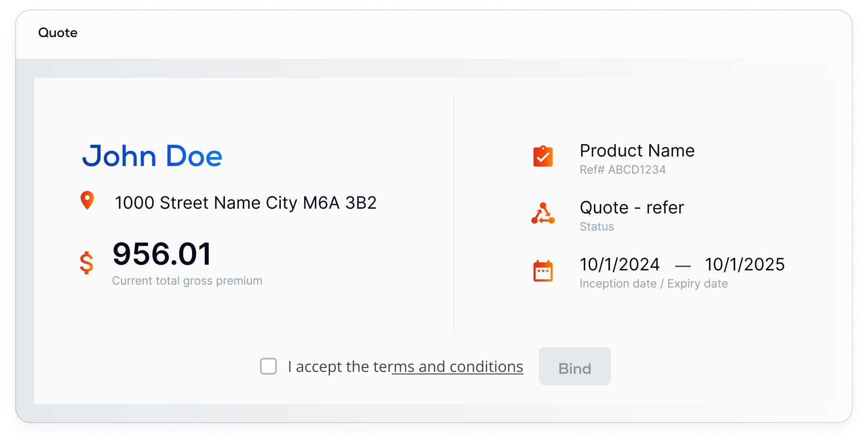Image resolution: width=868 pixels, height=444 pixels.
Task: Click the Quote - refer status text
Action: pos(631,208)
